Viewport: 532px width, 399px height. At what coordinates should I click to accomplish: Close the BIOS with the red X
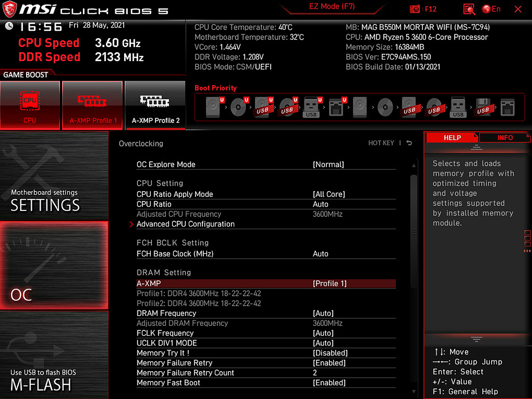518,9
